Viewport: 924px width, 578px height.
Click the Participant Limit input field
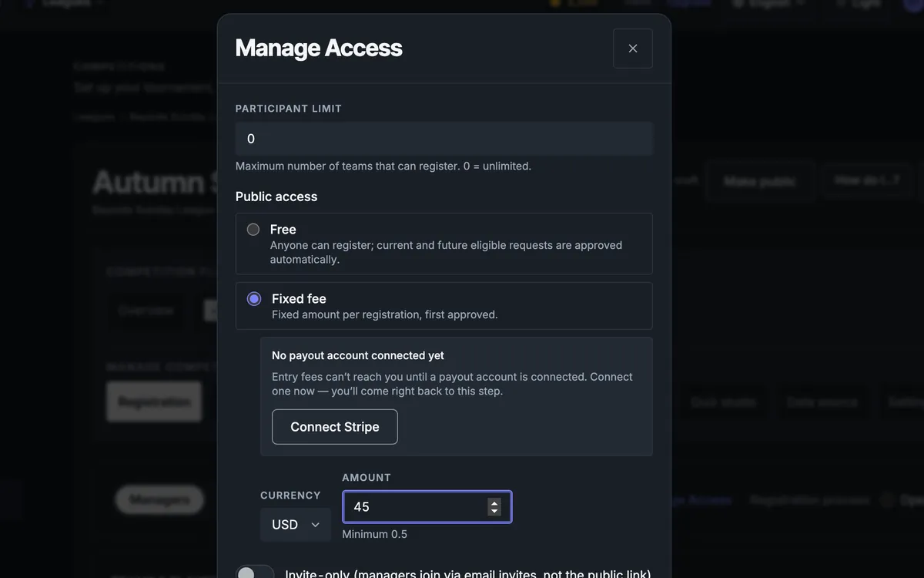tap(444, 139)
